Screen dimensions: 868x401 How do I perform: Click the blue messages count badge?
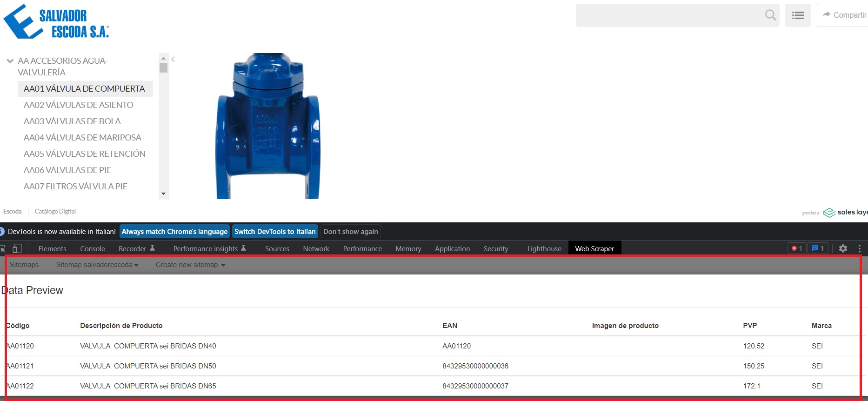(818, 248)
